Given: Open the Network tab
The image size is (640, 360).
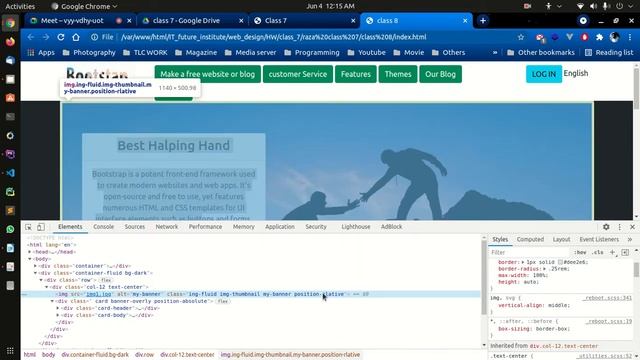Looking at the screenshot, I should pos(167,227).
